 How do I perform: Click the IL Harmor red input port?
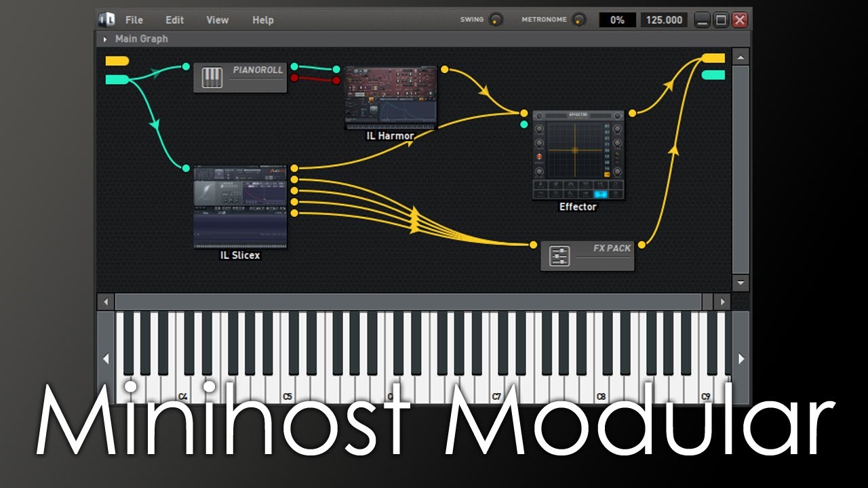point(336,81)
